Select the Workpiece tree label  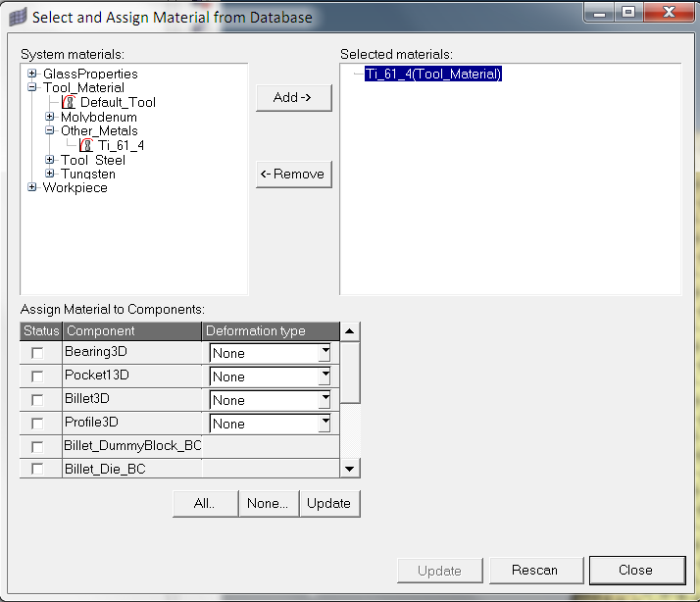[x=75, y=187]
